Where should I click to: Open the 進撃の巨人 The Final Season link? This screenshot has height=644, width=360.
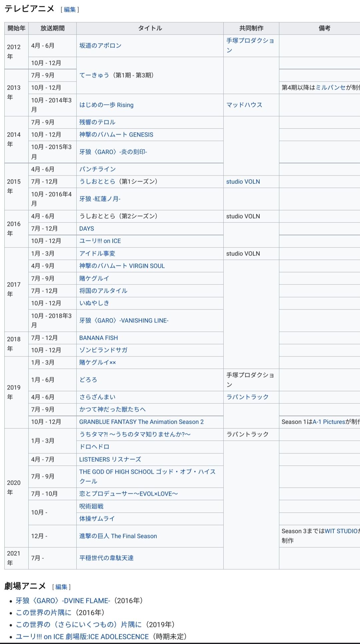pos(118,536)
